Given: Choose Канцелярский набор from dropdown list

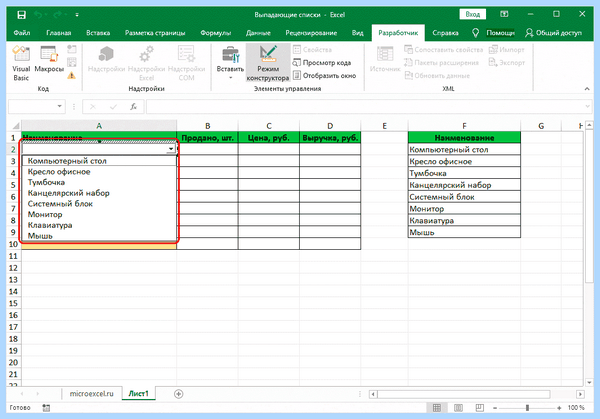Looking at the screenshot, I should click(99, 193).
